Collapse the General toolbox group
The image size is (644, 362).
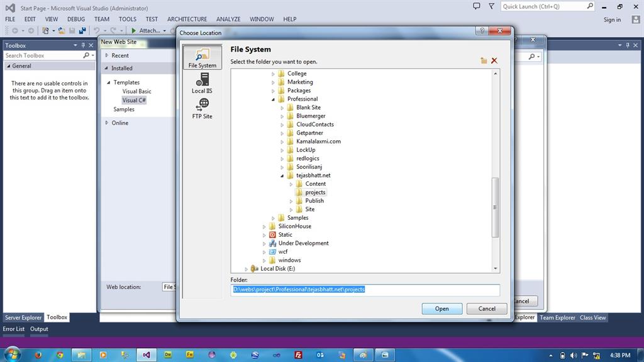click(x=8, y=66)
